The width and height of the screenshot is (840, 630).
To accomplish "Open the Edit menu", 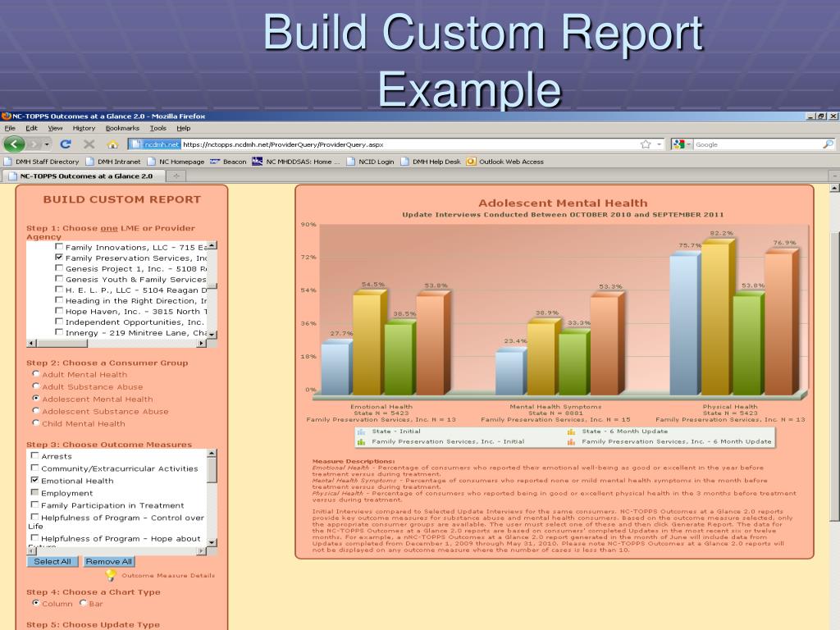I will pos(32,128).
